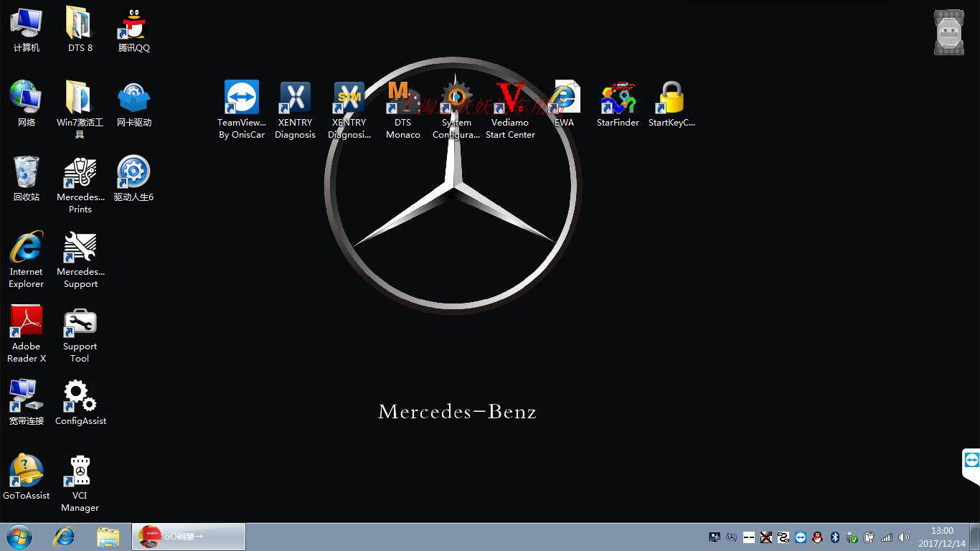Select the StarFinder shortcut

(x=618, y=104)
